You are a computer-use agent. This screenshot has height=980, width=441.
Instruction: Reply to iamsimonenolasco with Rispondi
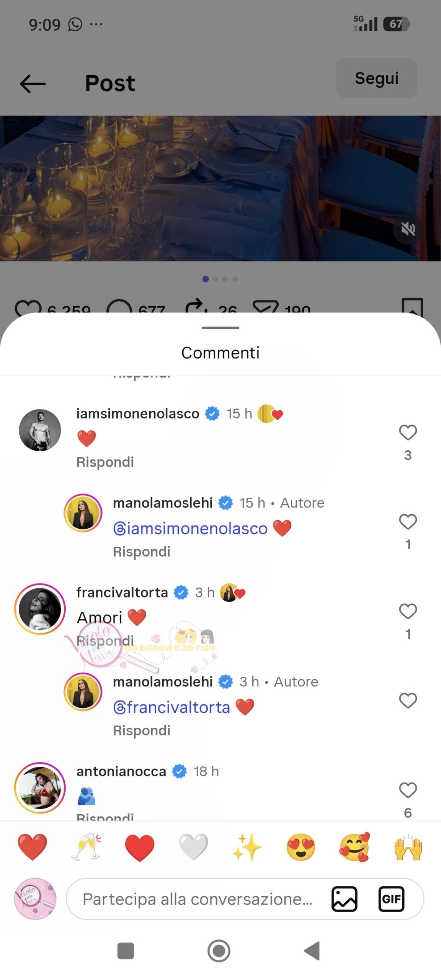[105, 462]
